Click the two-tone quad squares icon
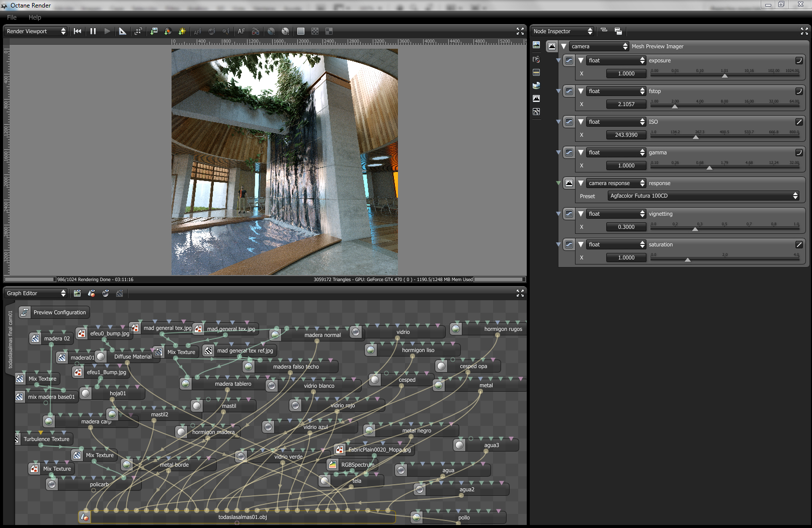 tap(329, 31)
